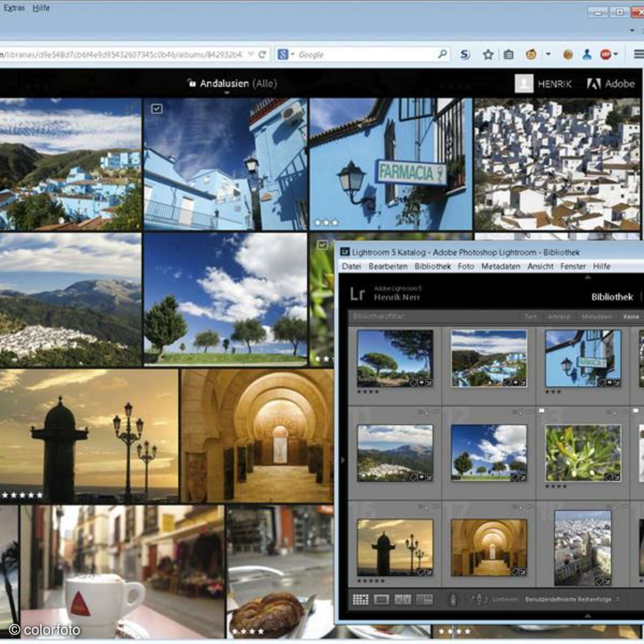The image size is (644, 644).
Task: Select Grid view in the Lightroom toolbar
Action: pyautogui.click(x=360, y=599)
